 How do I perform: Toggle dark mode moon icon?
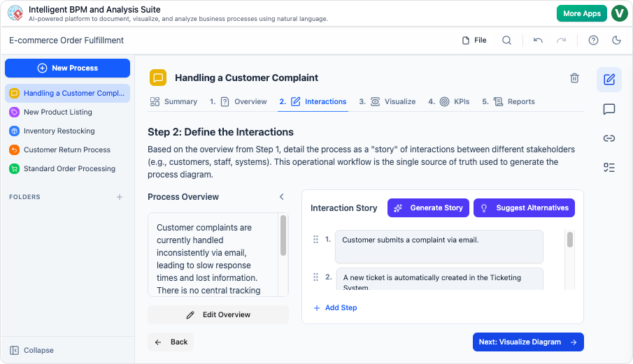(616, 41)
